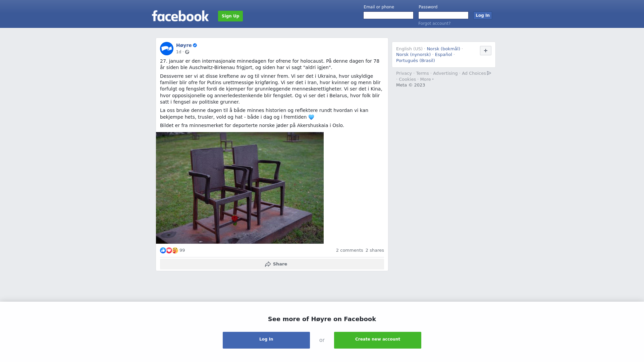Screen dimensions: 644x362
Task: Click the Care hug reaction icon
Action: point(175,250)
